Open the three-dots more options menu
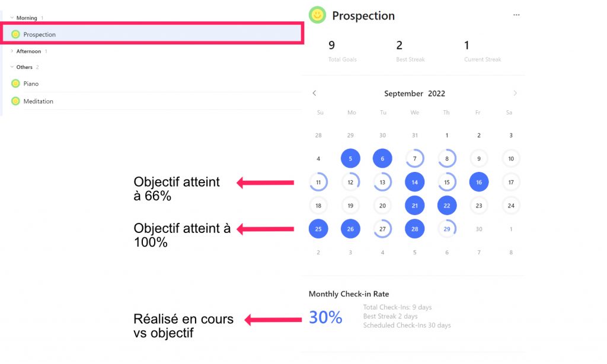The image size is (607, 364). 516,15
